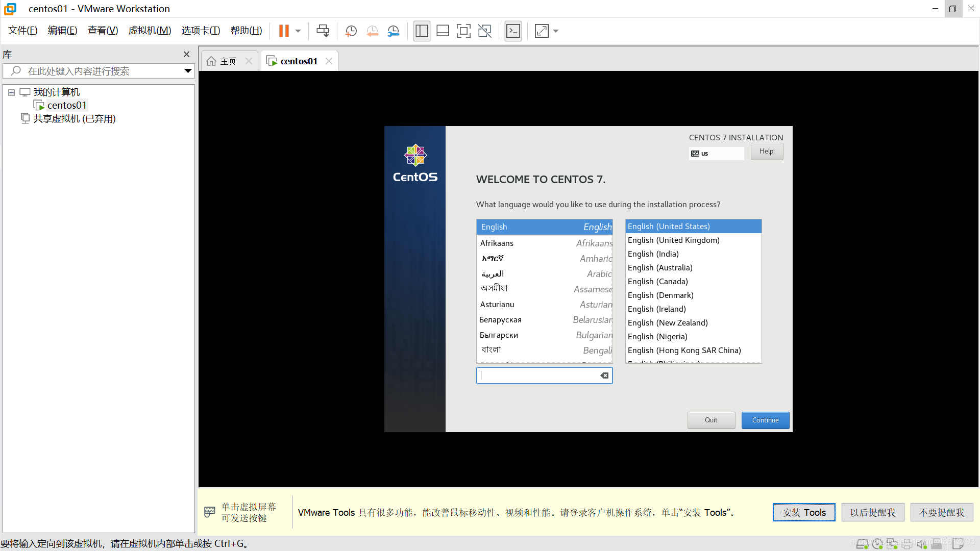
Task: Click the printer status icon
Action: point(907,544)
